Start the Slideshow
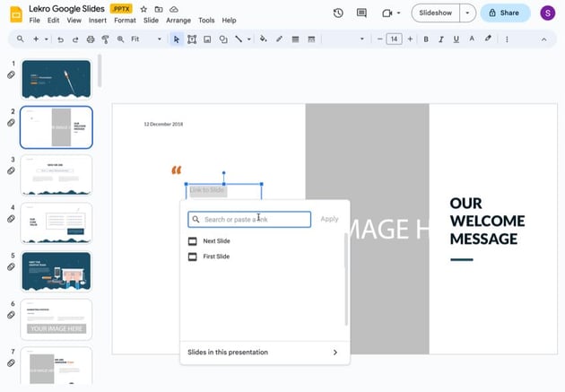The image size is (565, 392). pyautogui.click(x=435, y=13)
